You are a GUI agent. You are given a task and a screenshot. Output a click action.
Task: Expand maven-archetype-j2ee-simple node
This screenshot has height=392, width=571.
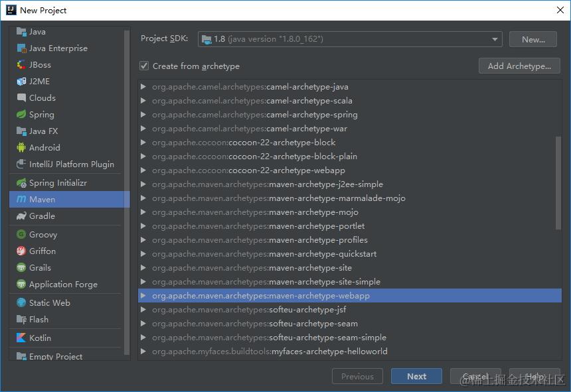point(143,184)
